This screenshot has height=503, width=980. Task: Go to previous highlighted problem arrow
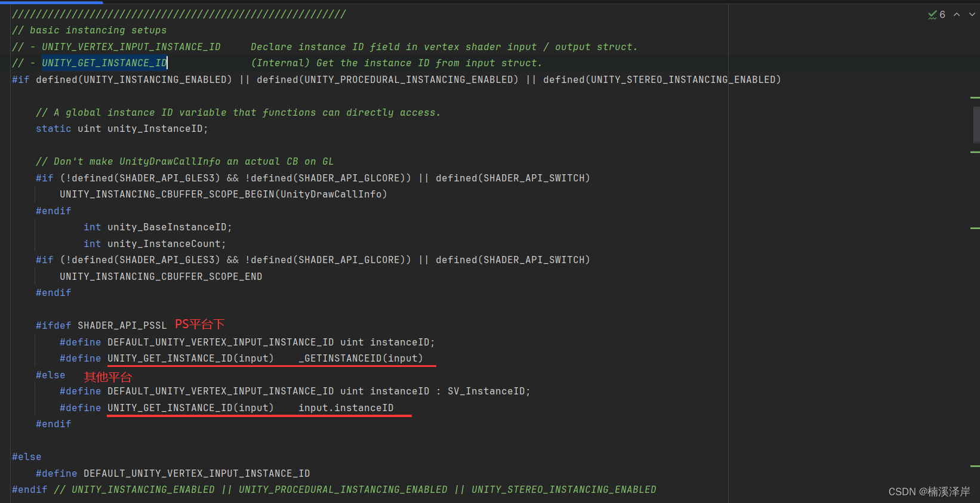(x=957, y=14)
